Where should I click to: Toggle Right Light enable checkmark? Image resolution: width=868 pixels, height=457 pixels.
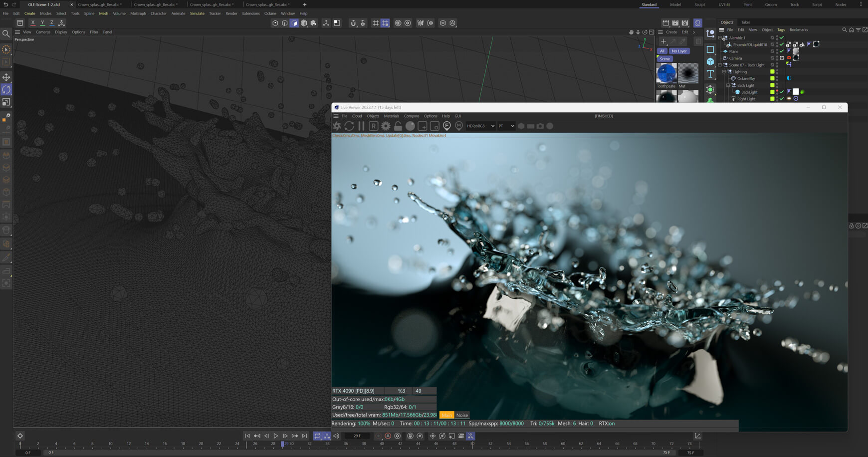click(782, 99)
